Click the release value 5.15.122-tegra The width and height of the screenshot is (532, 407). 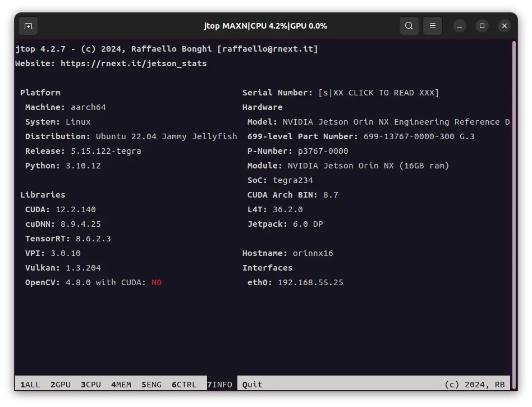tap(106, 151)
